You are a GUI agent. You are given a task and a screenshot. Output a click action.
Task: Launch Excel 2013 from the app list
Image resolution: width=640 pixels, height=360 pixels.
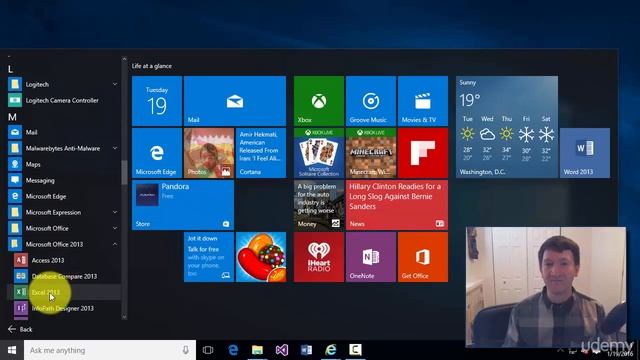point(64,292)
